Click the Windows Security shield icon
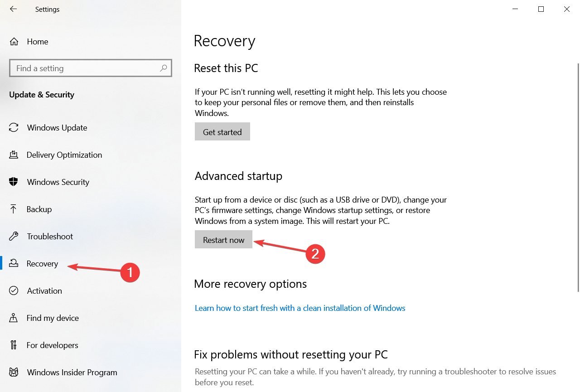580x392 pixels. click(x=14, y=182)
